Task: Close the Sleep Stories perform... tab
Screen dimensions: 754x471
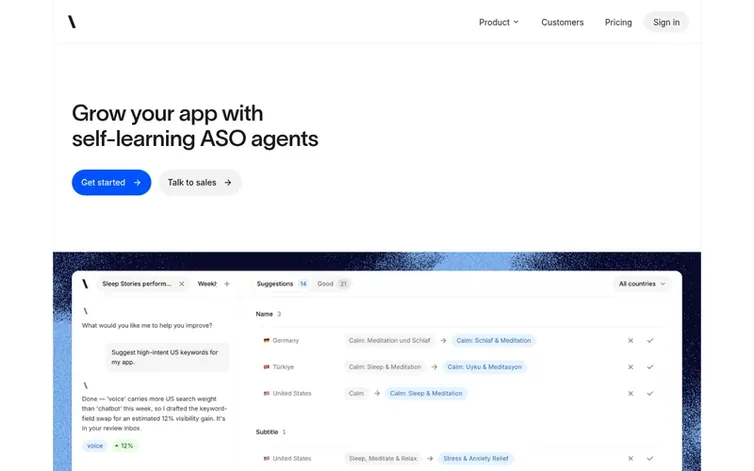Action: [x=182, y=284]
